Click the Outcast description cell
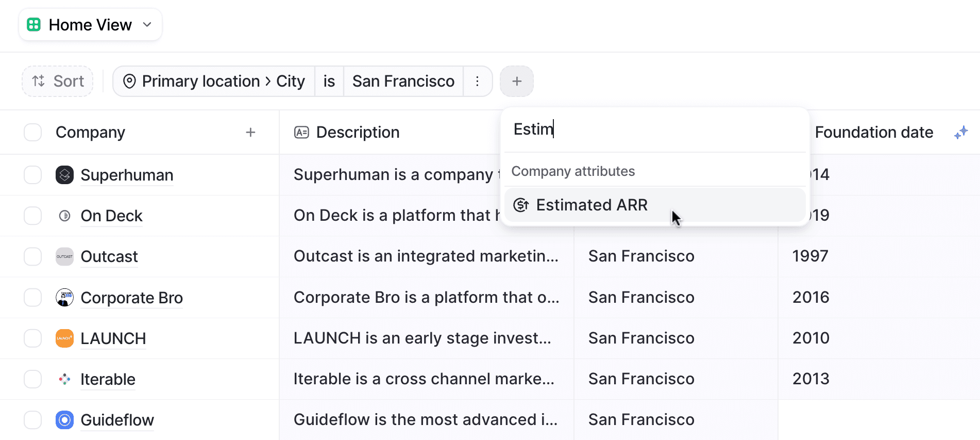 point(427,256)
